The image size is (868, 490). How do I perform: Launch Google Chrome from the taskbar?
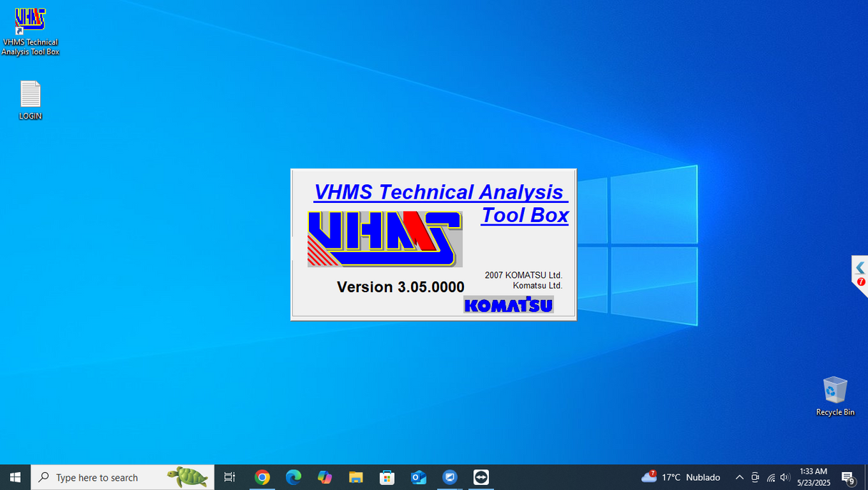[x=262, y=477]
